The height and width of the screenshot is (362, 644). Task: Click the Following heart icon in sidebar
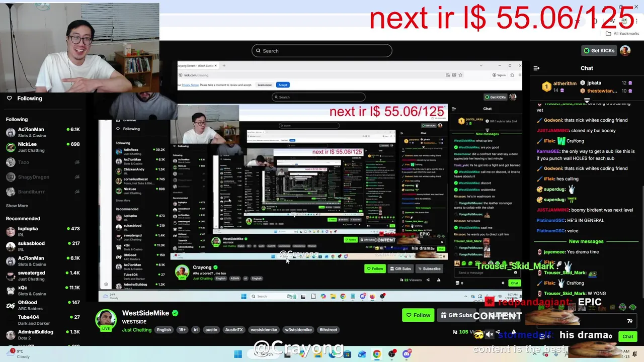(9, 99)
